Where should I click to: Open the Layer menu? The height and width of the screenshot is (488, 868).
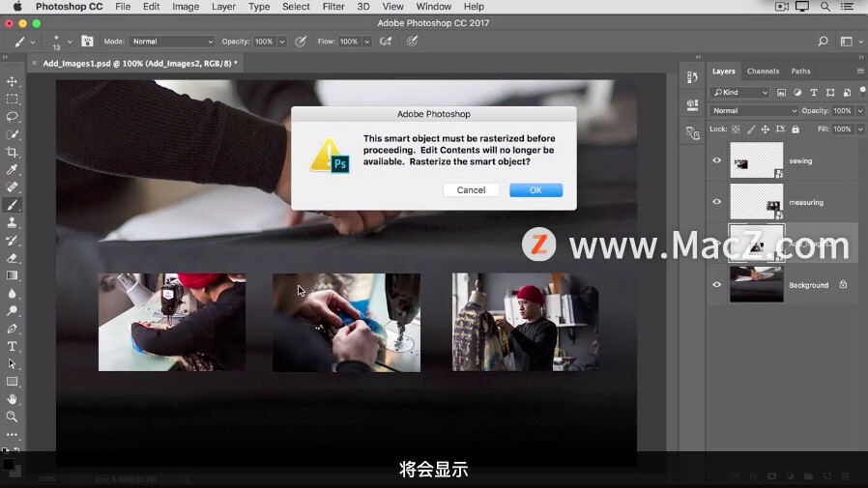[223, 7]
